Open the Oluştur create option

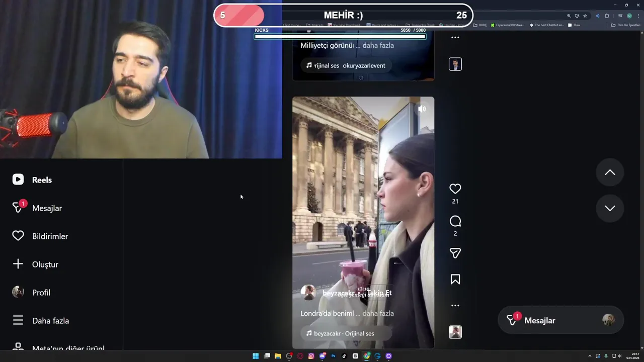click(x=35, y=264)
